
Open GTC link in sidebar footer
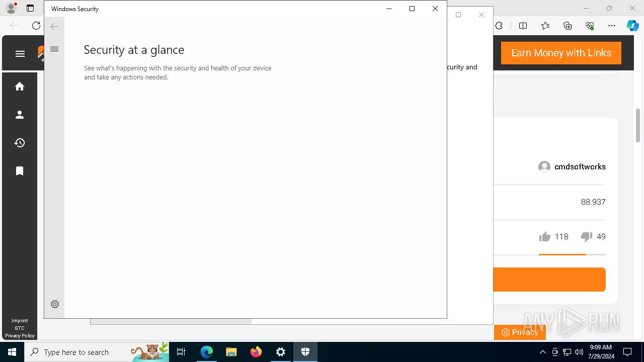tap(20, 328)
